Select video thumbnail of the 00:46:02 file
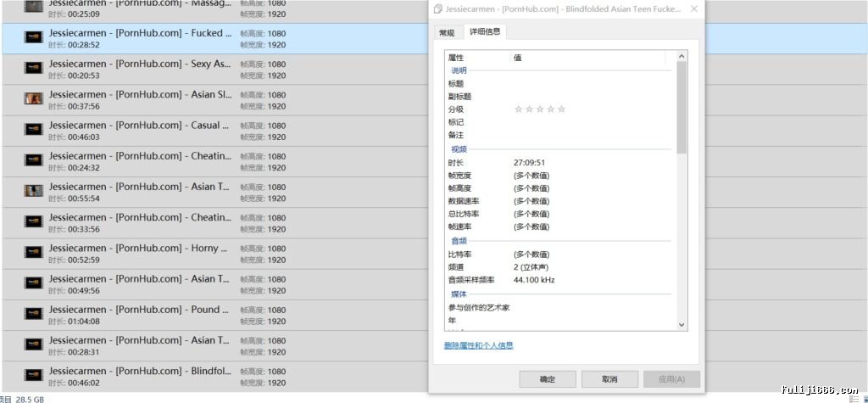This screenshot has width=868, height=403. click(33, 375)
